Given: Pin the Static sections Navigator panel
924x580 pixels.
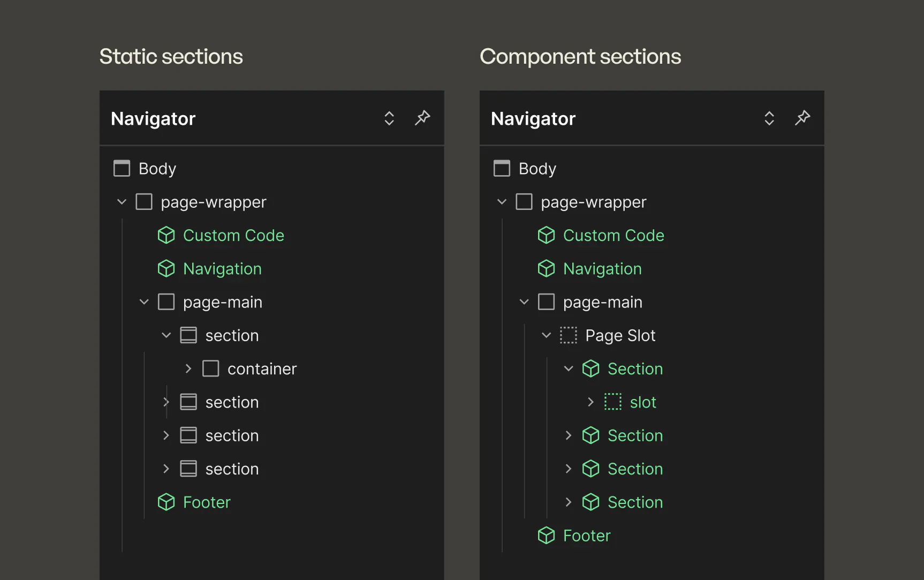Looking at the screenshot, I should click(422, 118).
